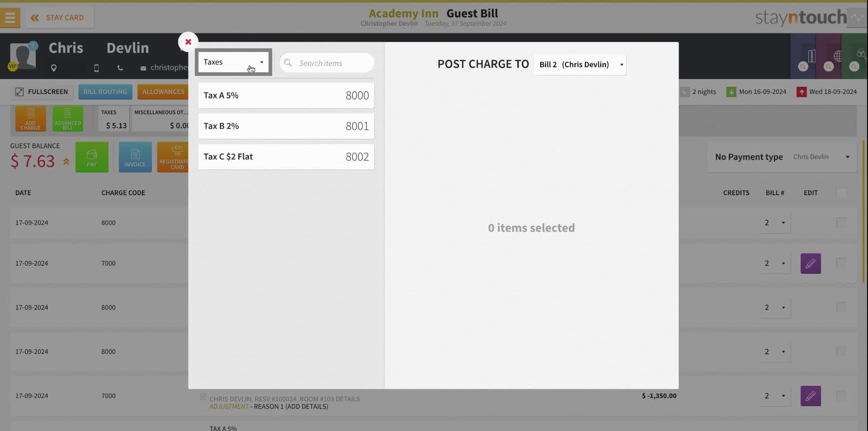Click the telephone handset icon
The width and height of the screenshot is (868, 431).
[x=120, y=68]
